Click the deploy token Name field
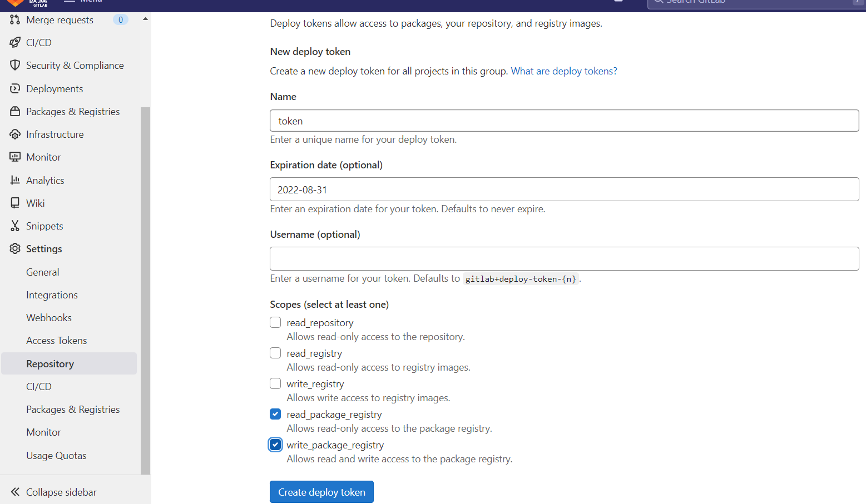866x504 pixels. [x=564, y=121]
